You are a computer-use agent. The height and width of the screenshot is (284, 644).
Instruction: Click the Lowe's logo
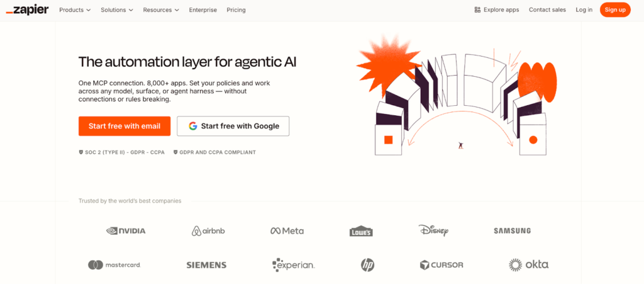click(361, 231)
